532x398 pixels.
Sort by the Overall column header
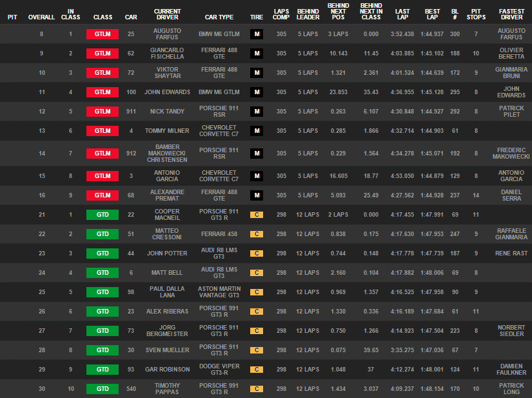pos(41,16)
